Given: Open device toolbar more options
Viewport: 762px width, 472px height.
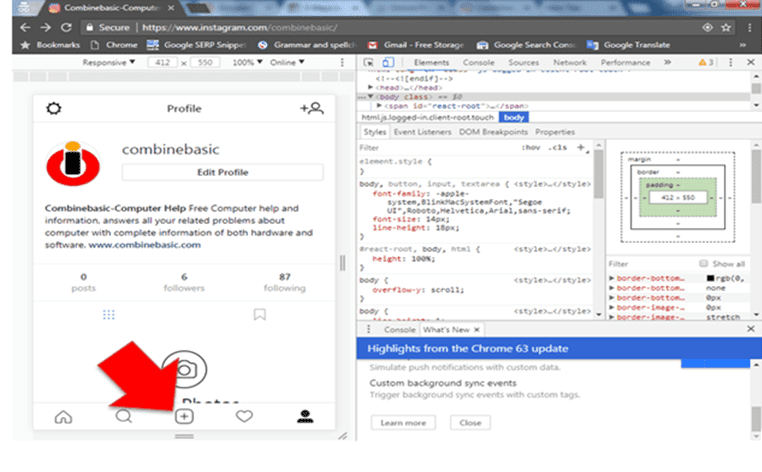Looking at the screenshot, I should pos(342,62).
